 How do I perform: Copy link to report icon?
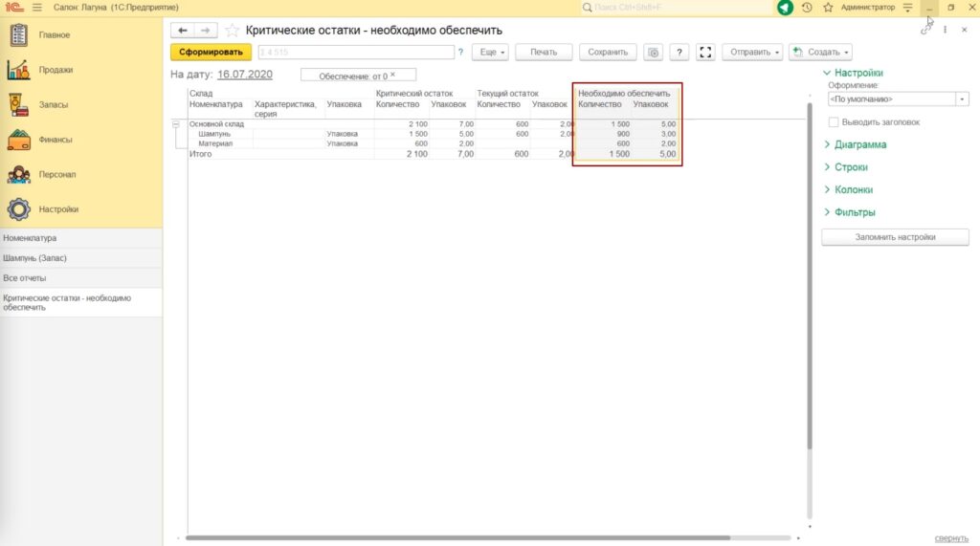(925, 30)
